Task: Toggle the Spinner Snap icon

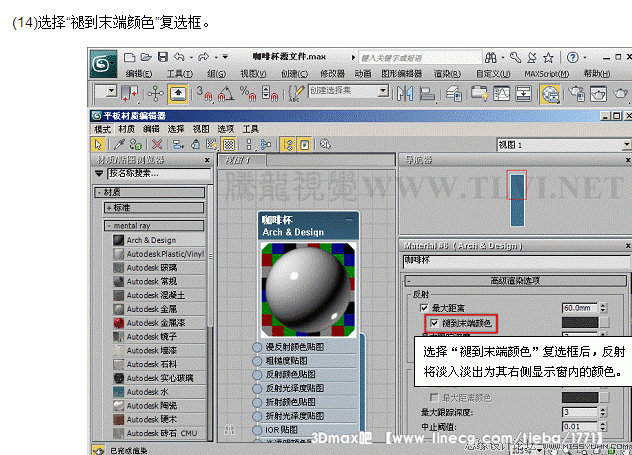Action: [x=269, y=93]
